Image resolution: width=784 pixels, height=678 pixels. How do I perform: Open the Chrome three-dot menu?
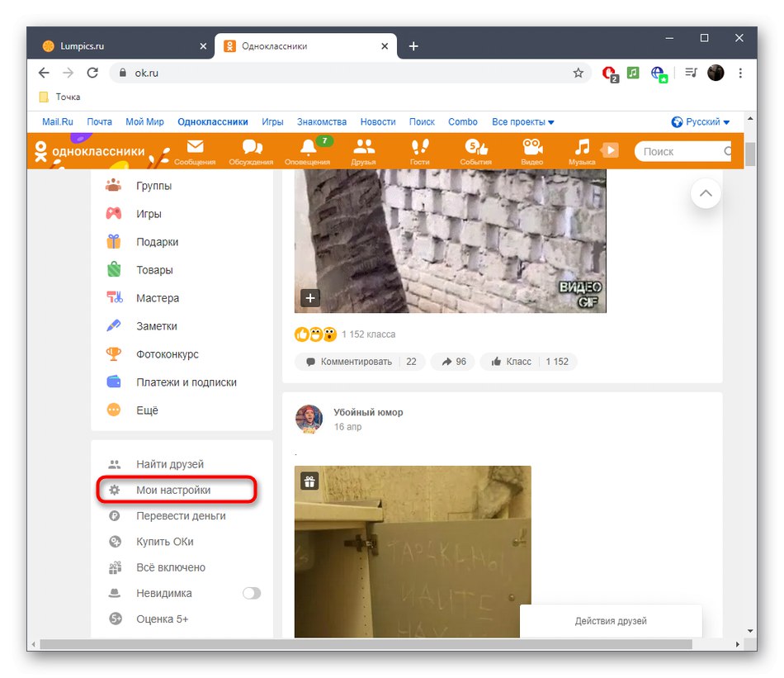click(740, 73)
